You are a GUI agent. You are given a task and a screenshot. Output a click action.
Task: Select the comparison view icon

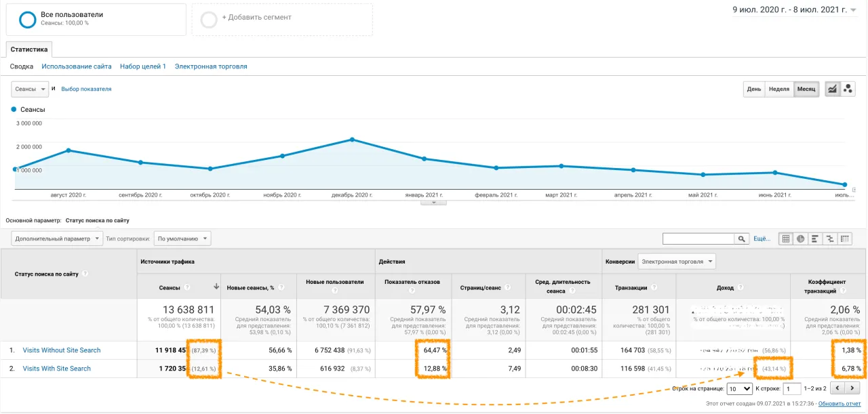coord(830,239)
